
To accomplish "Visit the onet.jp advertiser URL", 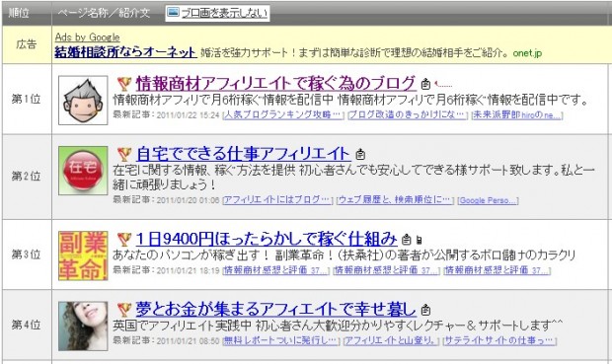I will pyautogui.click(x=527, y=53).
